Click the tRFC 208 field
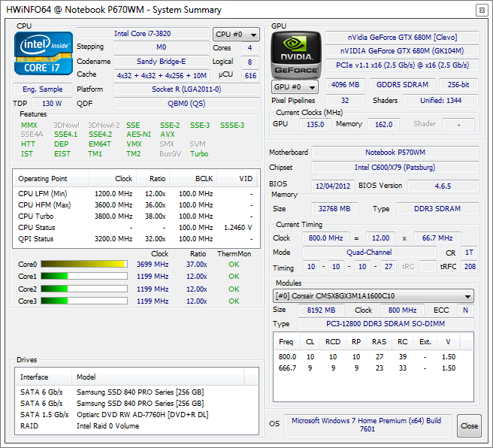The image size is (493, 448). click(470, 267)
